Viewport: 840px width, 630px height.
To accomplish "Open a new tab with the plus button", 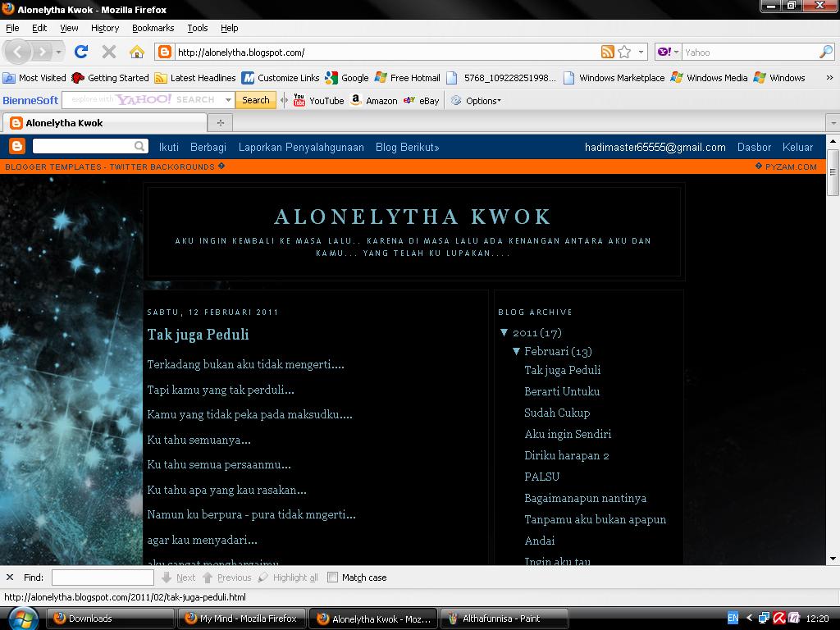I will click(220, 123).
